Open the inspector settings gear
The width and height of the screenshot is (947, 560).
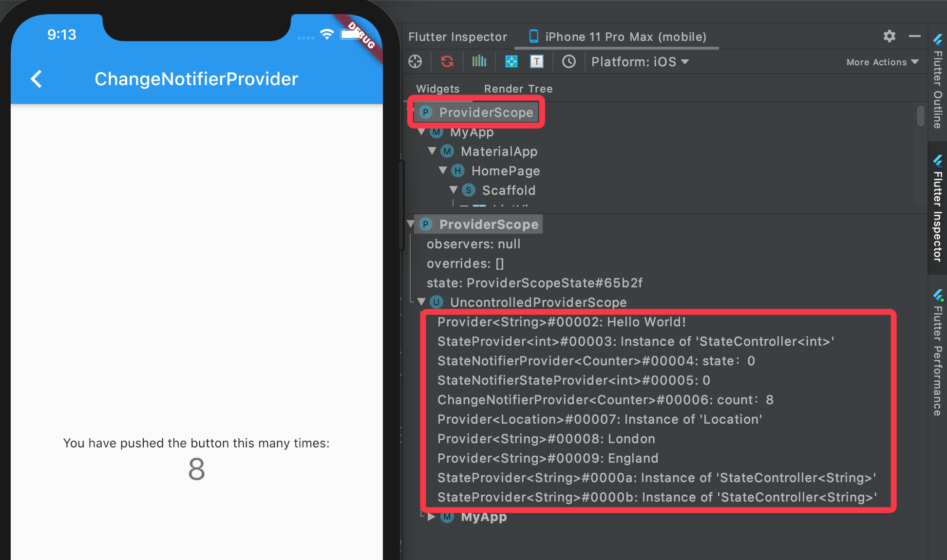coord(889,37)
